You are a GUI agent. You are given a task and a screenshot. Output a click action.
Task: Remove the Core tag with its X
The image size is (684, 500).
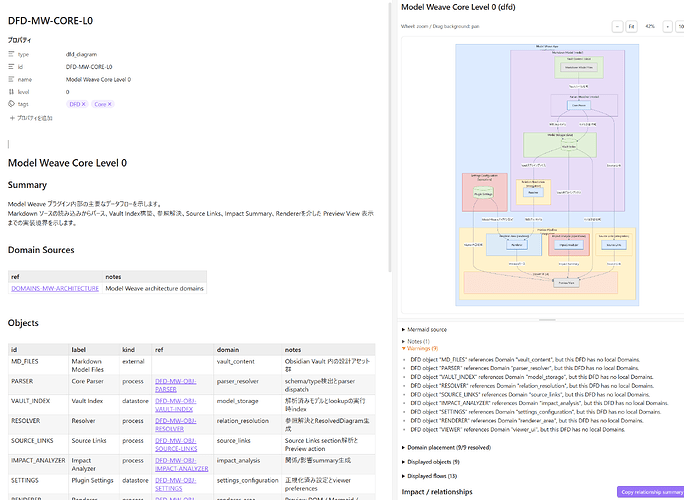[x=109, y=104]
